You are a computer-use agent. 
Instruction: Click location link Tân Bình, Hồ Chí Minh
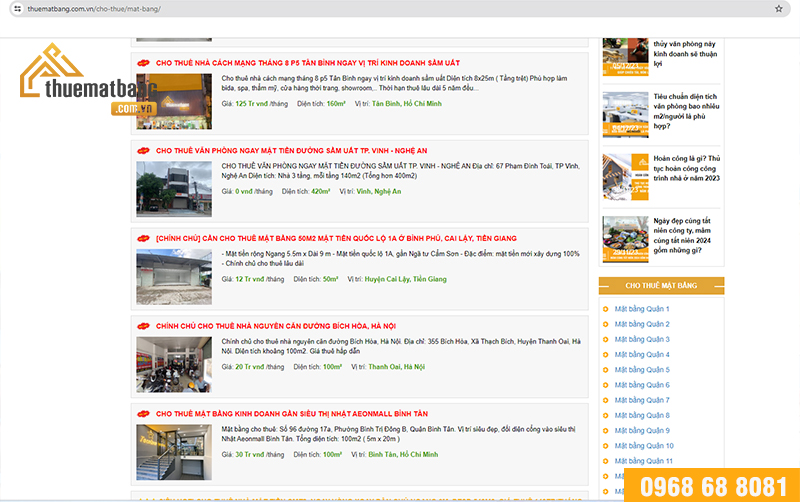[407, 104]
